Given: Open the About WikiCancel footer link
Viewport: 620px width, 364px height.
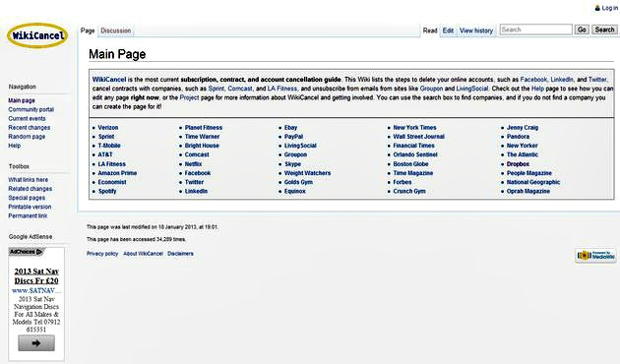Looking at the screenshot, I should [143, 254].
